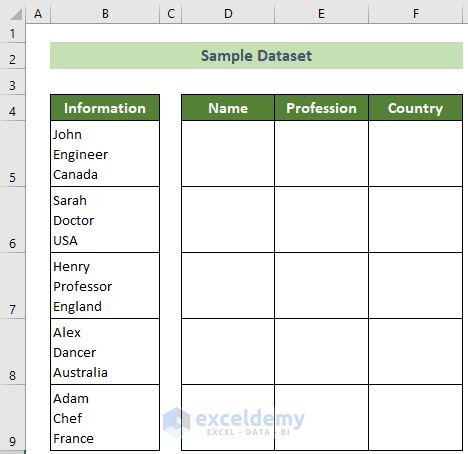Select empty Profession cell in row 8
The width and height of the screenshot is (468, 454).
point(321,352)
